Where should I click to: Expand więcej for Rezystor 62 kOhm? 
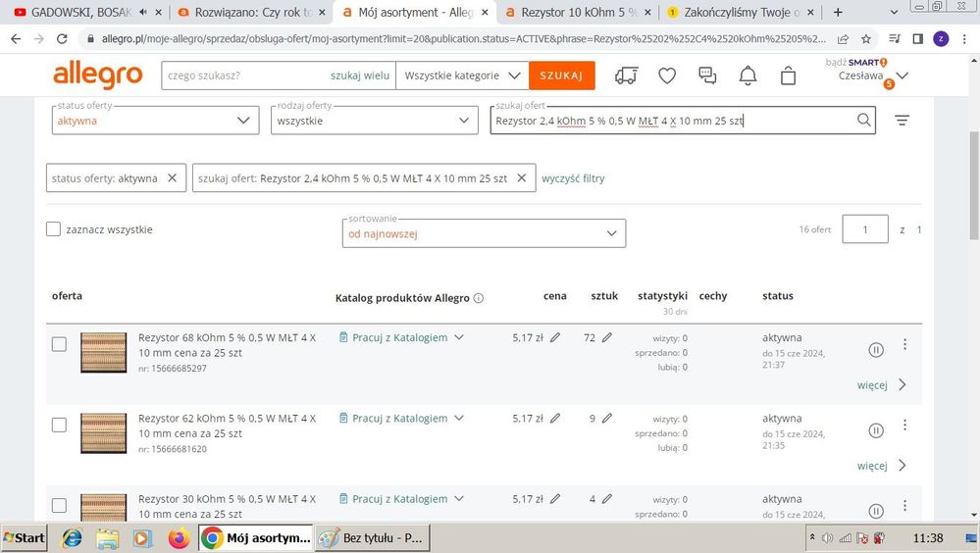[x=881, y=466]
